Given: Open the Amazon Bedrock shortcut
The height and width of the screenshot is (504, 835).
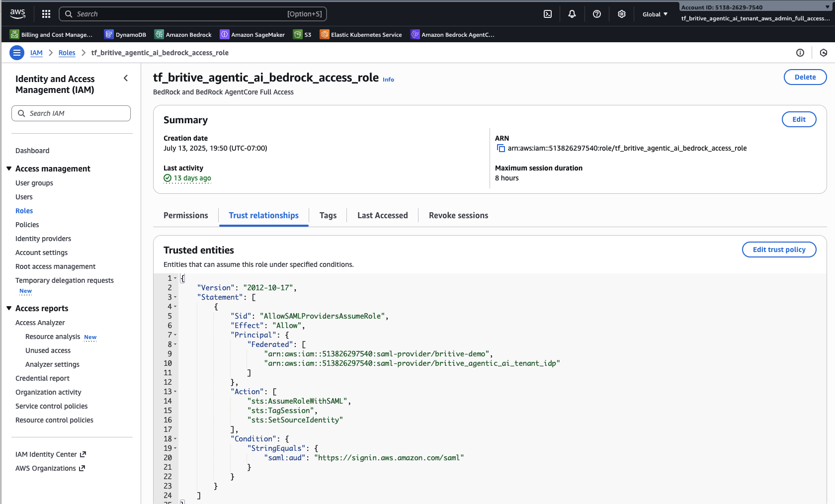Looking at the screenshot, I should 183,35.
